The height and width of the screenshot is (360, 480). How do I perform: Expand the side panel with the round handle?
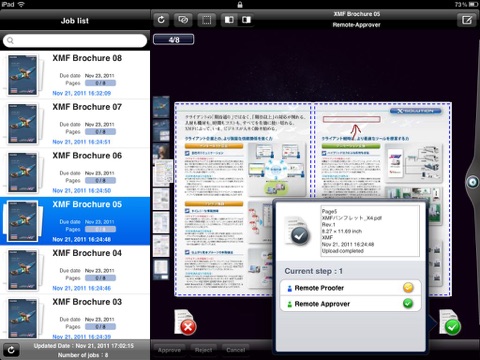[472, 182]
